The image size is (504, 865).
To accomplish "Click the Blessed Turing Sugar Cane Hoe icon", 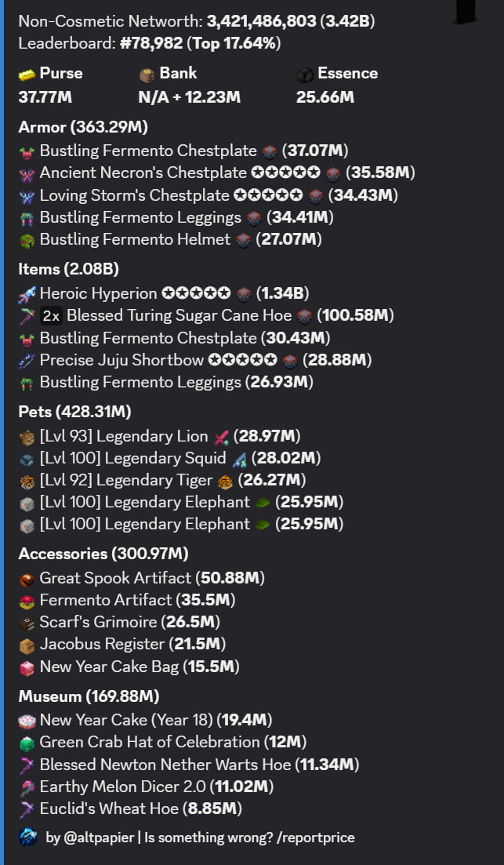I will 27,316.
